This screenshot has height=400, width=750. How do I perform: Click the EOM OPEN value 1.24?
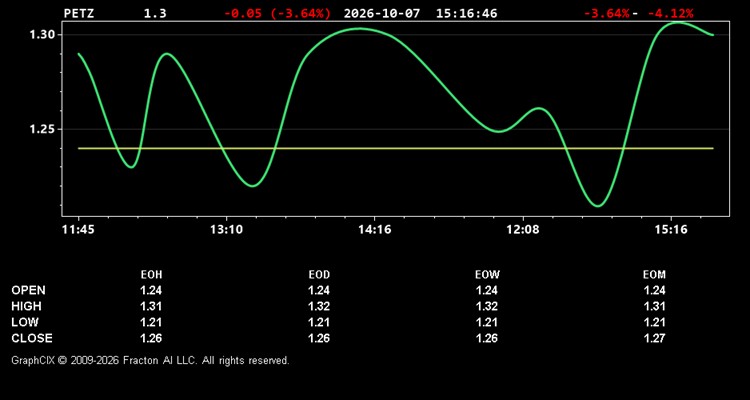coord(654,290)
